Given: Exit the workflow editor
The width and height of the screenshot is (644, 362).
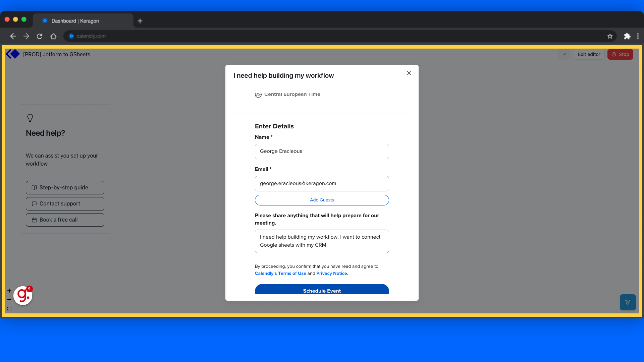Looking at the screenshot, I should tap(589, 54).
